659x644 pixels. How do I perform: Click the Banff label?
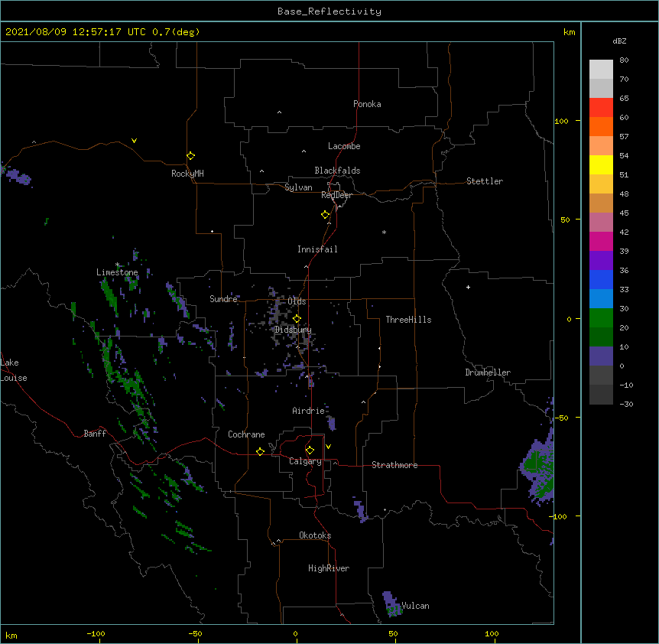click(95, 434)
